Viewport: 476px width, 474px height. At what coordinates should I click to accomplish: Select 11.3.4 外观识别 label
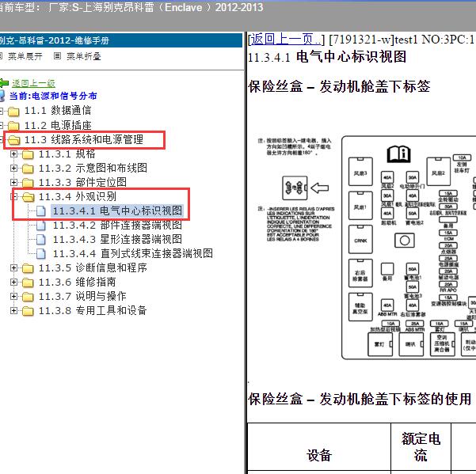[x=78, y=196]
